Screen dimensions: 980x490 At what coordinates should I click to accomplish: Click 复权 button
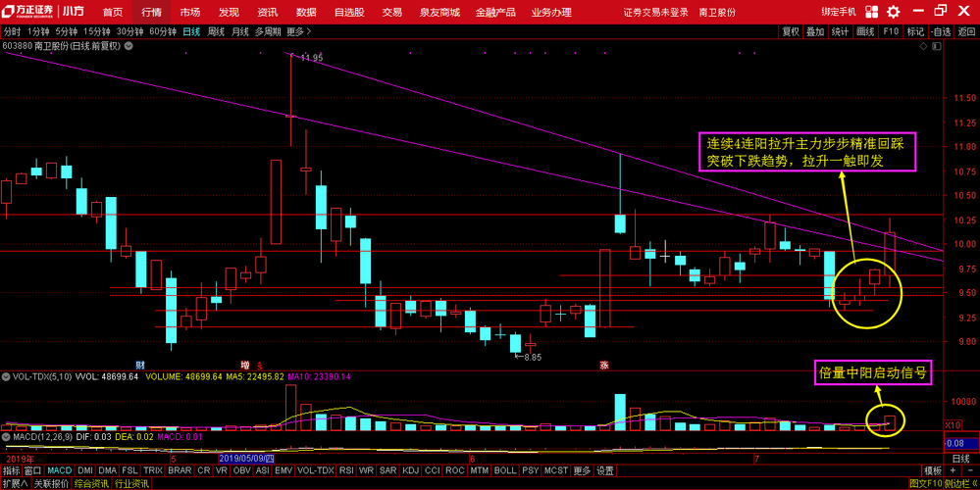click(791, 31)
